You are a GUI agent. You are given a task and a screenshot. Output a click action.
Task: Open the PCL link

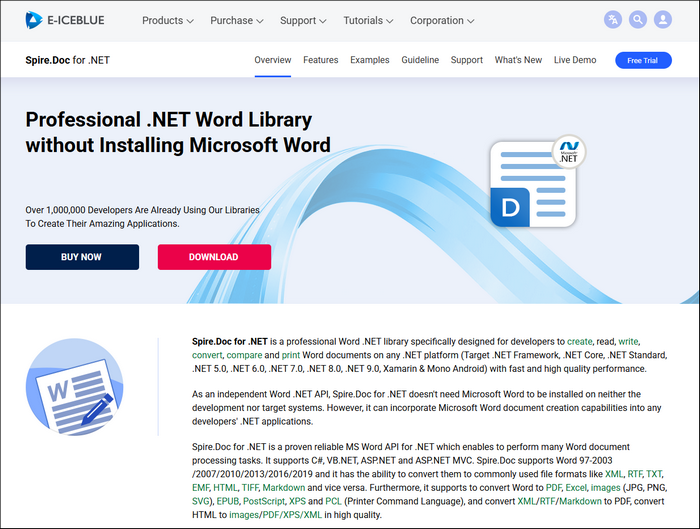[x=333, y=501]
